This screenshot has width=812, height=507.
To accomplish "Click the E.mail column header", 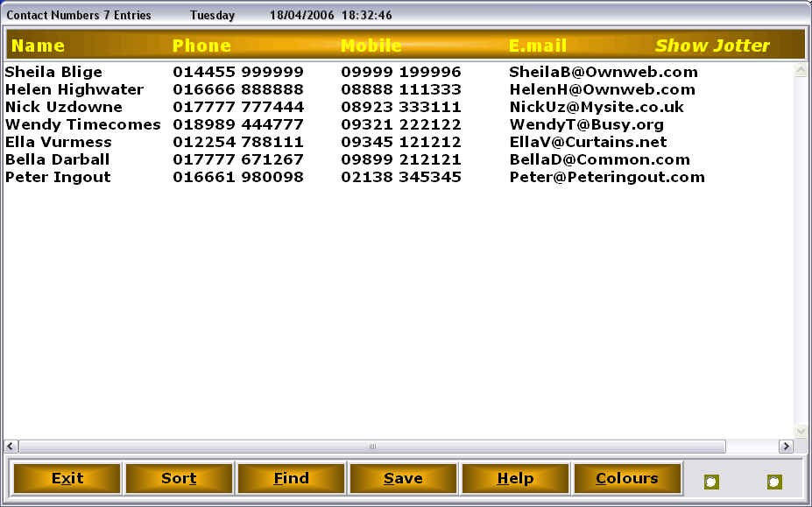I will pos(538,46).
